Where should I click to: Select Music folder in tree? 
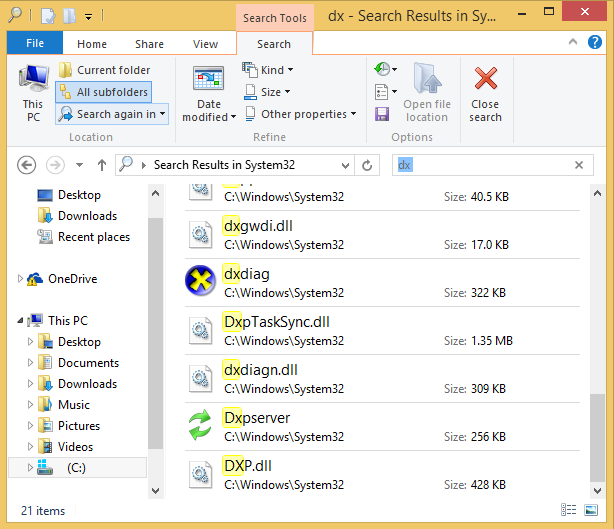65,404
